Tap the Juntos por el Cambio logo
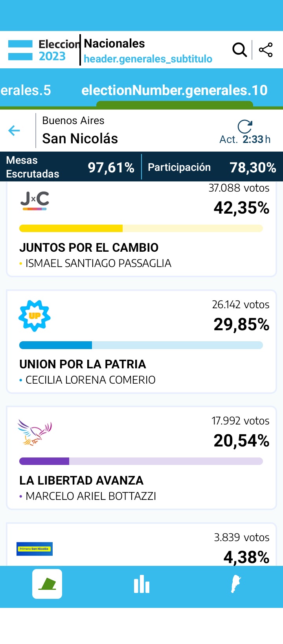This screenshot has height=644, width=283. pos(35,200)
